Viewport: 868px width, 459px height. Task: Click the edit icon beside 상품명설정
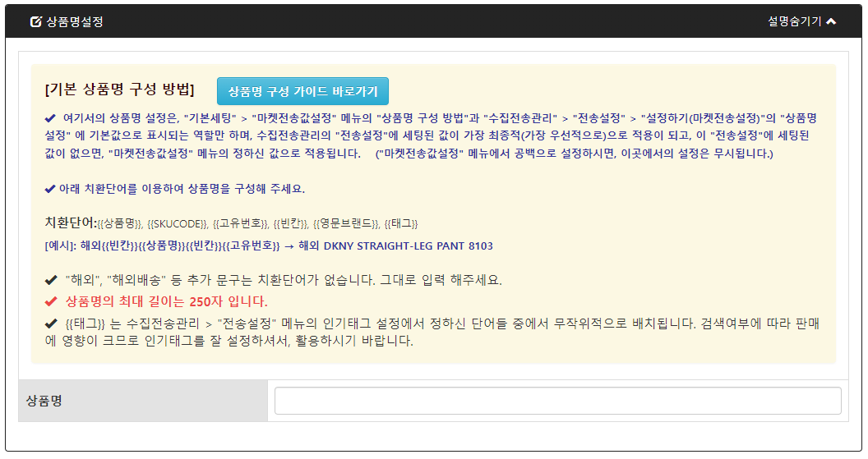point(35,22)
